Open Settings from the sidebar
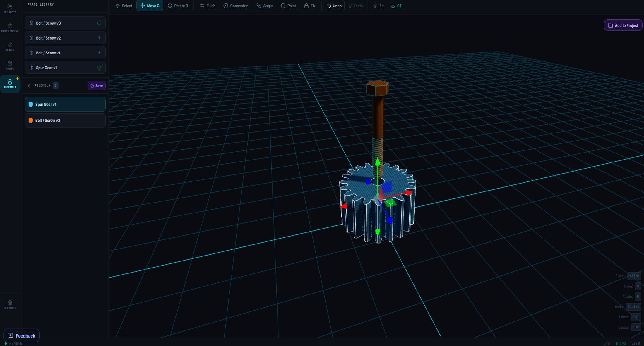 (x=10, y=304)
